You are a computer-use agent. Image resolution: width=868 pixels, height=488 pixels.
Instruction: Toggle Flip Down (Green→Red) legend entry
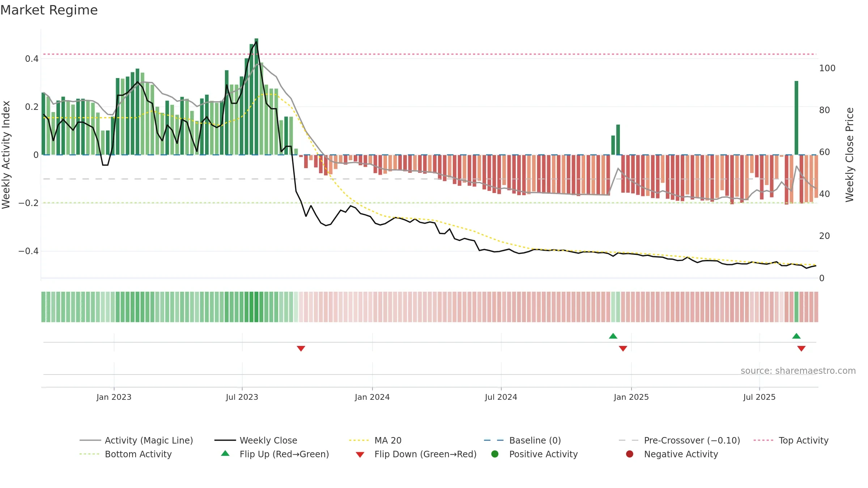[416, 454]
